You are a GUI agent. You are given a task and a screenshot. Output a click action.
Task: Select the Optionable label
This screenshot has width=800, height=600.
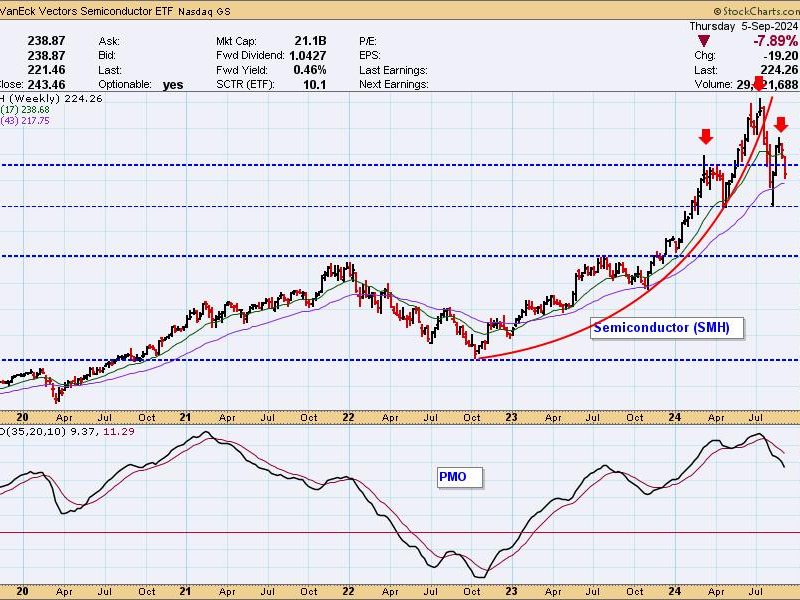click(125, 84)
